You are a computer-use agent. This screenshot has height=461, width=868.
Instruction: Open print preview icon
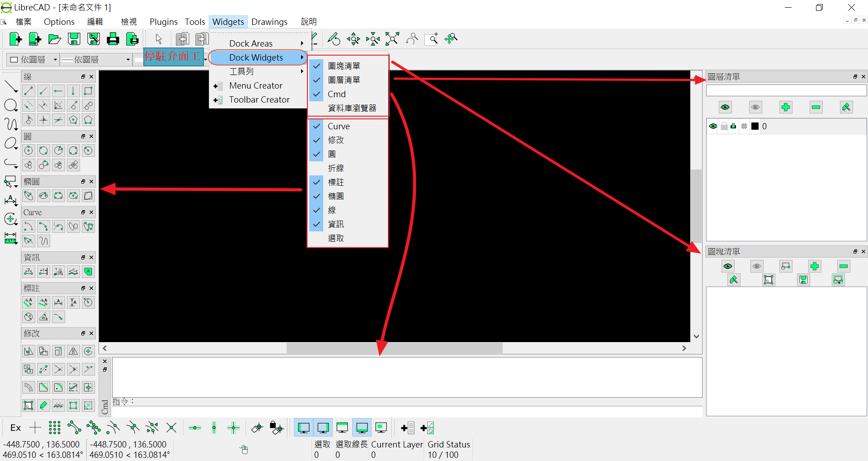point(132,39)
